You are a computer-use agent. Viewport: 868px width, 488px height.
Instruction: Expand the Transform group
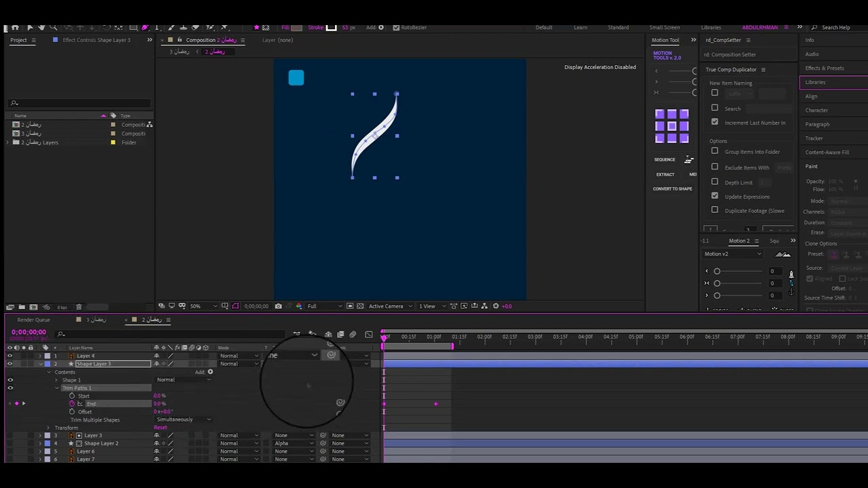48,428
